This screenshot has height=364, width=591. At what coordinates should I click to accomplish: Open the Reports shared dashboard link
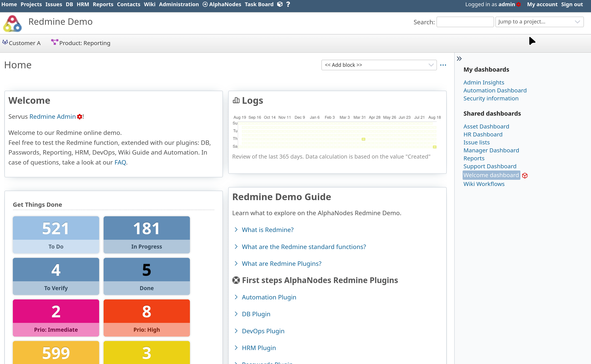pyautogui.click(x=474, y=158)
